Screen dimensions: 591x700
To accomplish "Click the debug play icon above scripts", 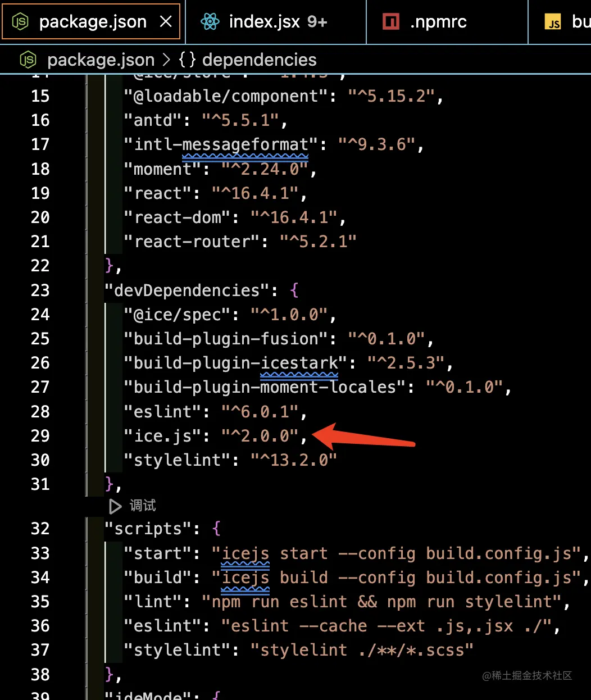I will click(x=115, y=506).
